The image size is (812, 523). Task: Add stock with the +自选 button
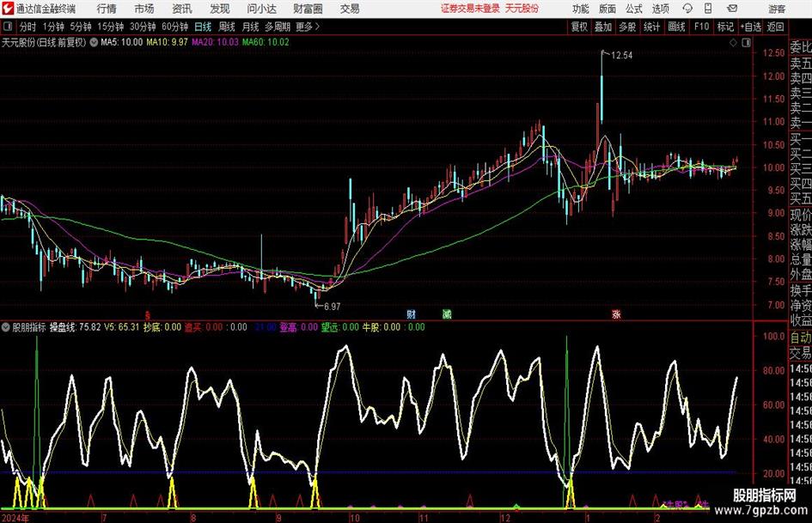coord(751,27)
